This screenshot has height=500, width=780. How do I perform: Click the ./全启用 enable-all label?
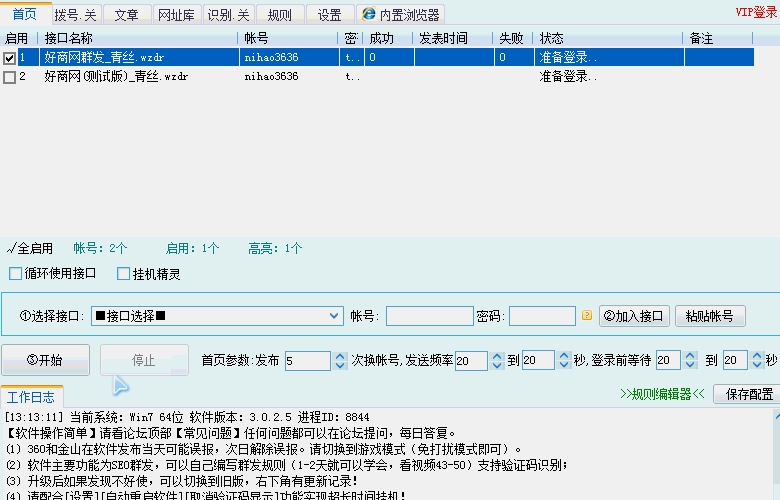29,248
